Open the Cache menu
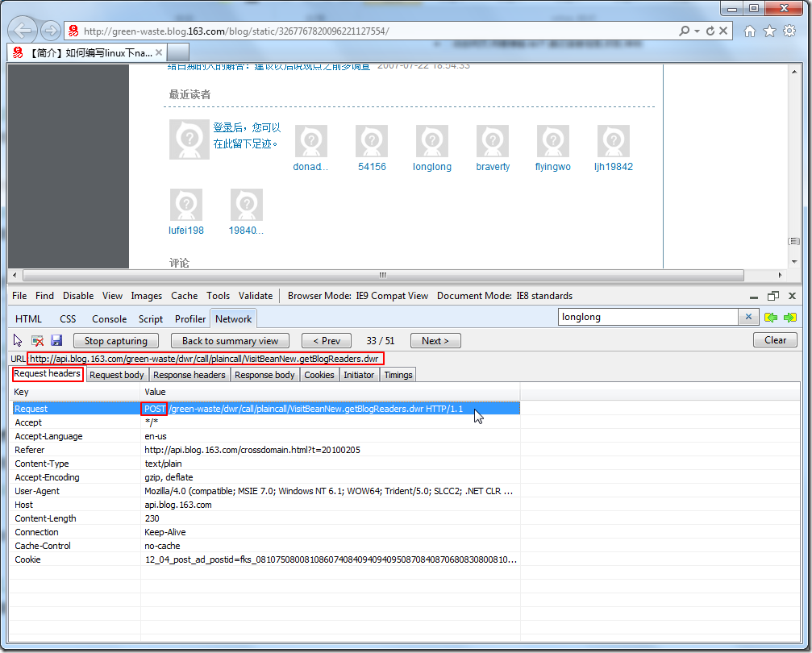 185,296
